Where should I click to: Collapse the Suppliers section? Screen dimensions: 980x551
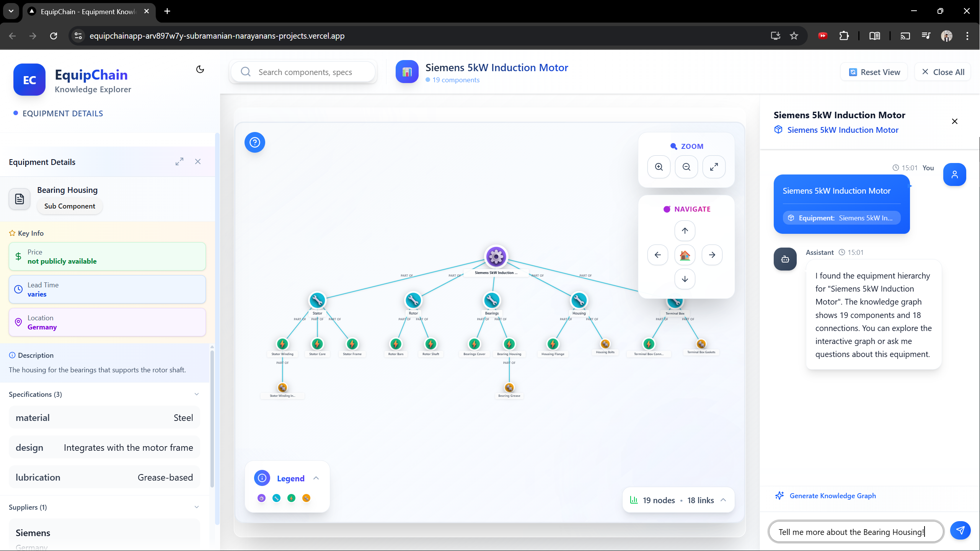(x=197, y=507)
